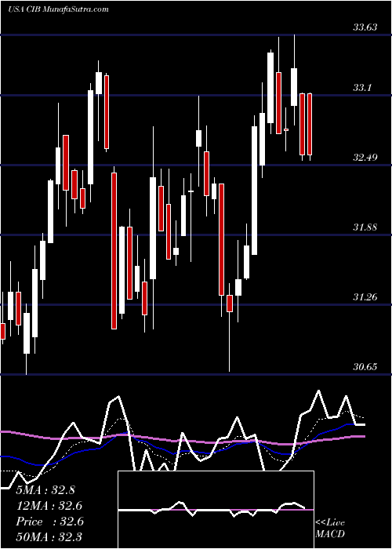Image resolution: width=392 pixels, height=549 pixels.
Task: Click the 31.88 price level label
Action: pos(365,227)
